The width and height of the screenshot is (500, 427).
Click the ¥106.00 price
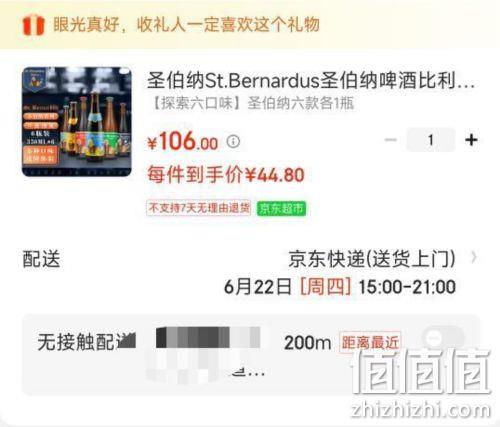182,141
